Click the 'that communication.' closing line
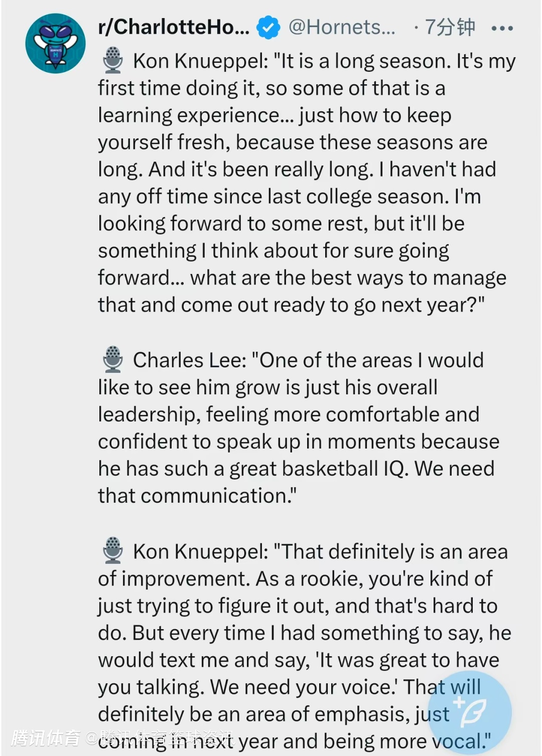 tap(197, 496)
